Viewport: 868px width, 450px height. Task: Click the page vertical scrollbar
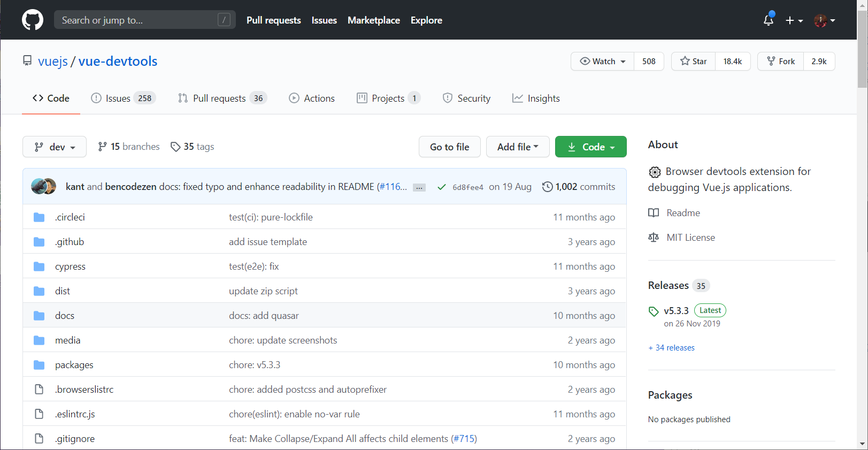pyautogui.click(x=862, y=48)
